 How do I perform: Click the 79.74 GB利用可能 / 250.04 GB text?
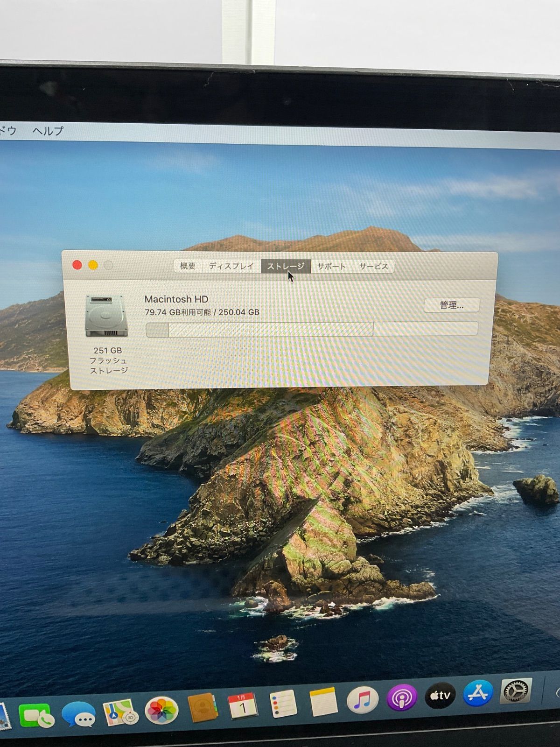(x=202, y=312)
